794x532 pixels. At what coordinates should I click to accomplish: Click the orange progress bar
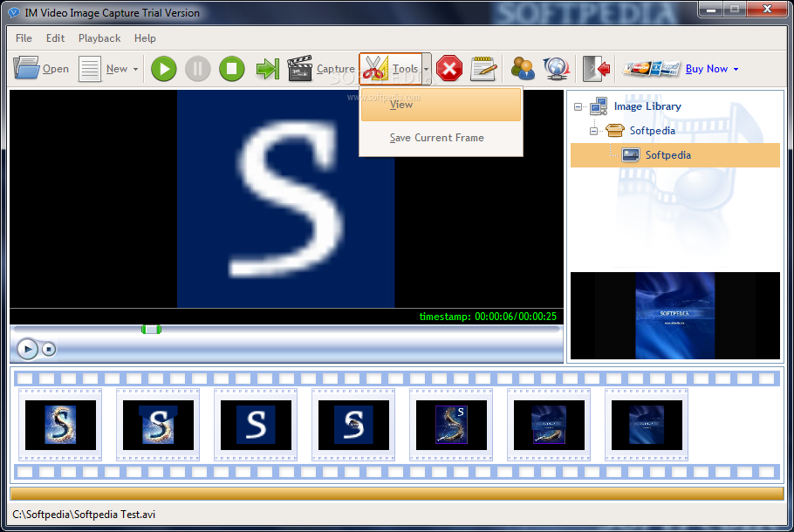point(397,494)
